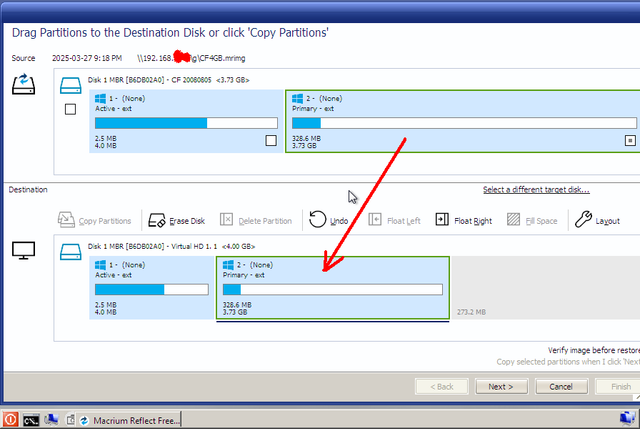
Task: Click the Layout label
Action: [607, 221]
